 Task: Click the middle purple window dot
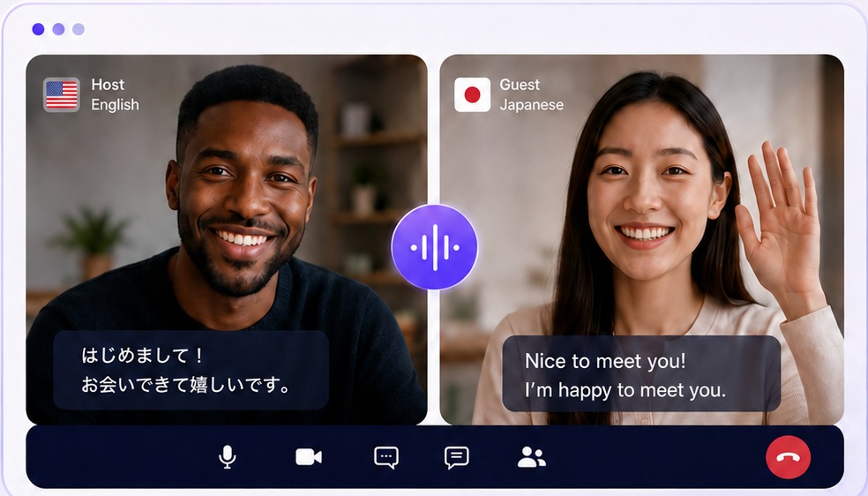(59, 29)
